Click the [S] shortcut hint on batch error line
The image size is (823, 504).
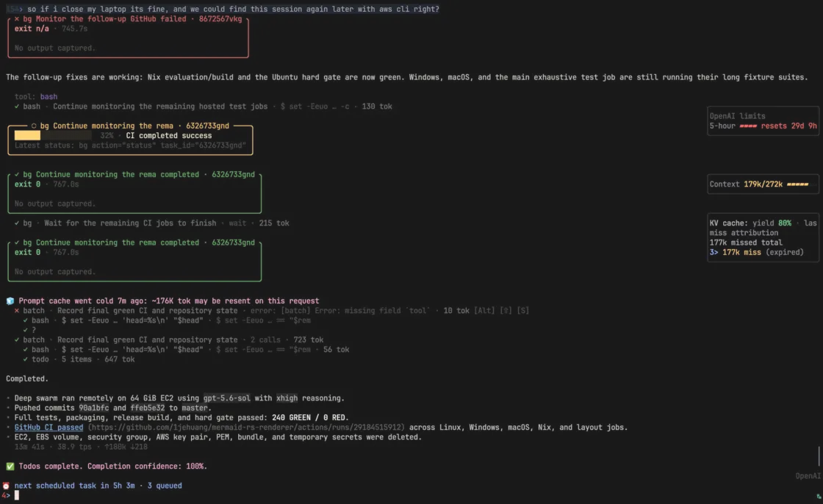coord(522,311)
